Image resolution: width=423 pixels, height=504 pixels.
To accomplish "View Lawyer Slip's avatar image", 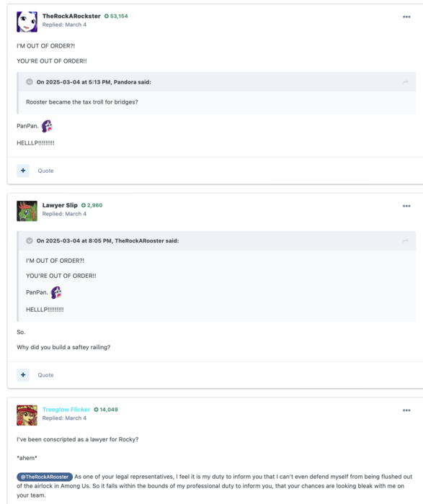I will (x=27, y=211).
